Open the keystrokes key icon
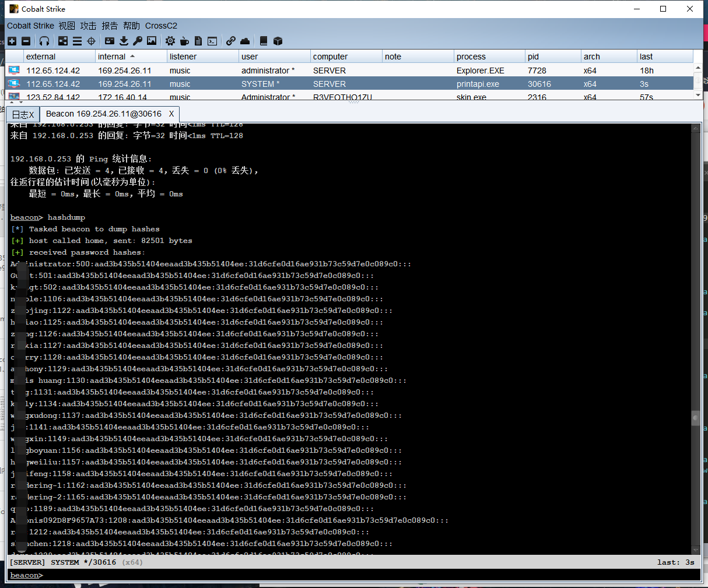 (x=138, y=41)
